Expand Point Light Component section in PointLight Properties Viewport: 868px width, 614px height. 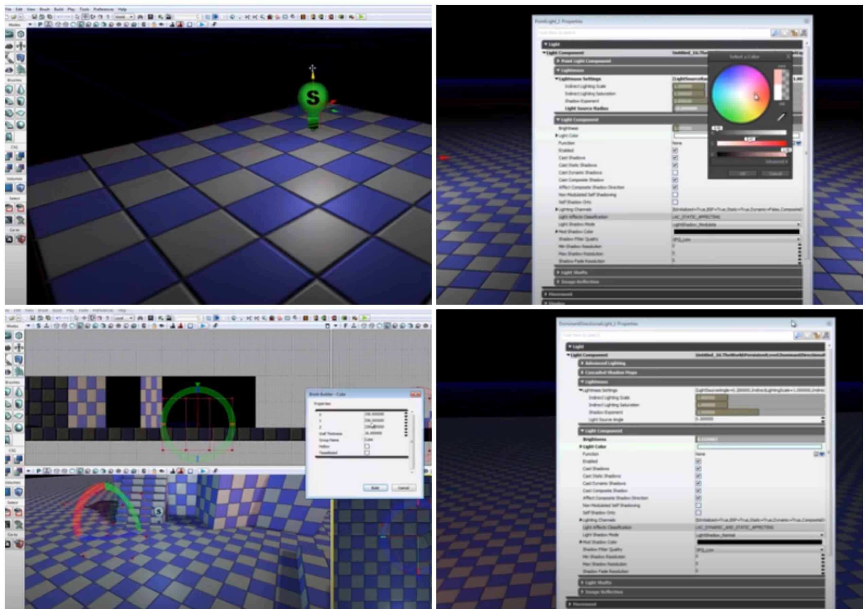coord(558,61)
